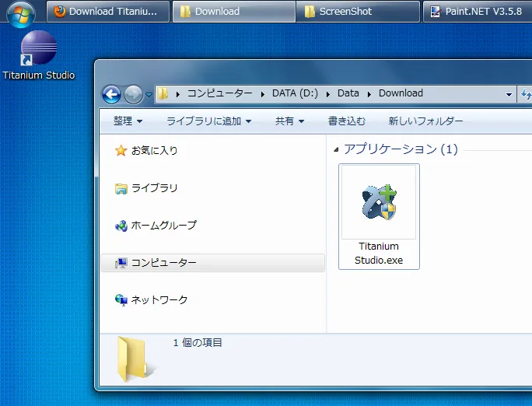Navigate to DATA (D:) in address bar
Viewport: 532px width, 406px height.
point(295,93)
